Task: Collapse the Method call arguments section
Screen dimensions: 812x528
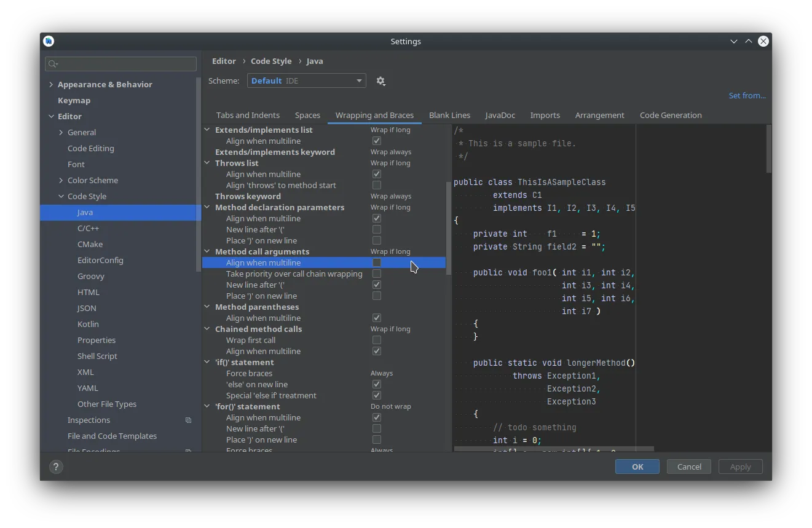Action: (207, 251)
